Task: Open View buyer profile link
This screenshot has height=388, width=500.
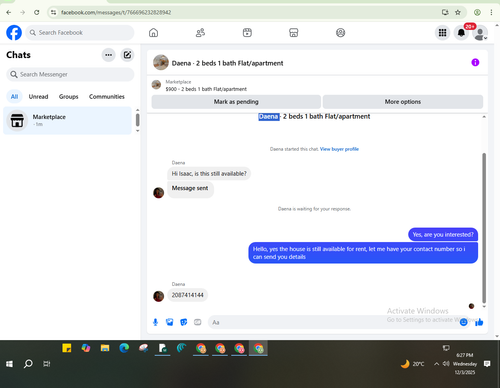Action: coord(339,149)
